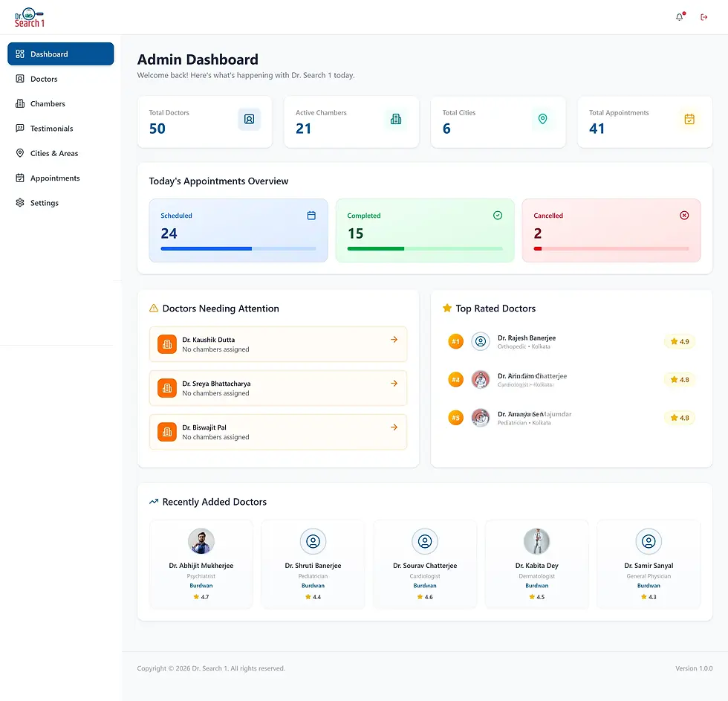This screenshot has width=728, height=701.
Task: Click the Cities & Areas pin icon
Action: tap(20, 153)
